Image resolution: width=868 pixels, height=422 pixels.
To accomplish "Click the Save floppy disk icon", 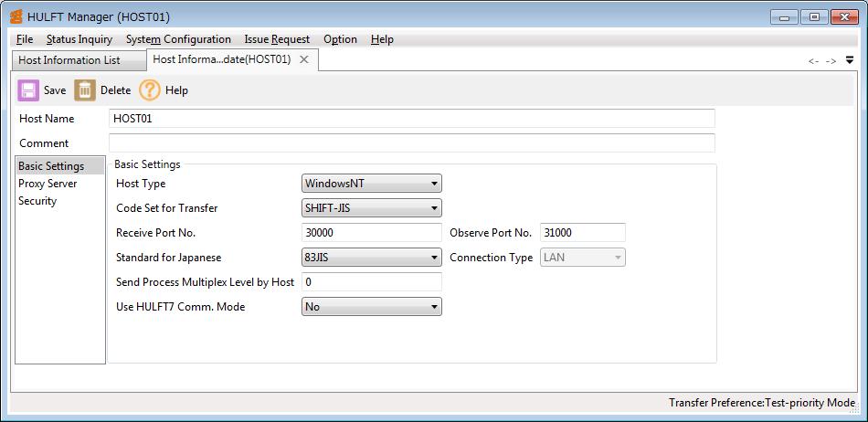I will (28, 90).
